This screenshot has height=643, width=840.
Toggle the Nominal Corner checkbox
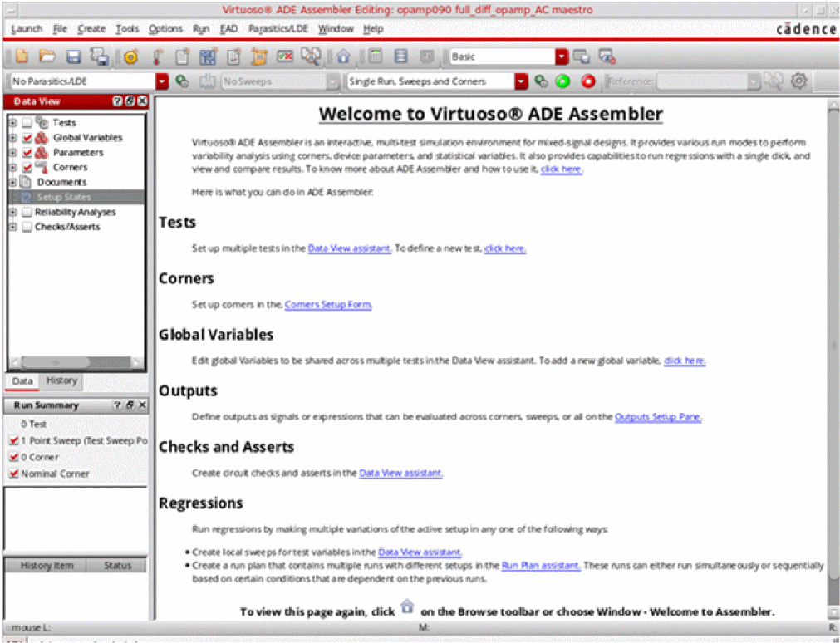[x=14, y=474]
